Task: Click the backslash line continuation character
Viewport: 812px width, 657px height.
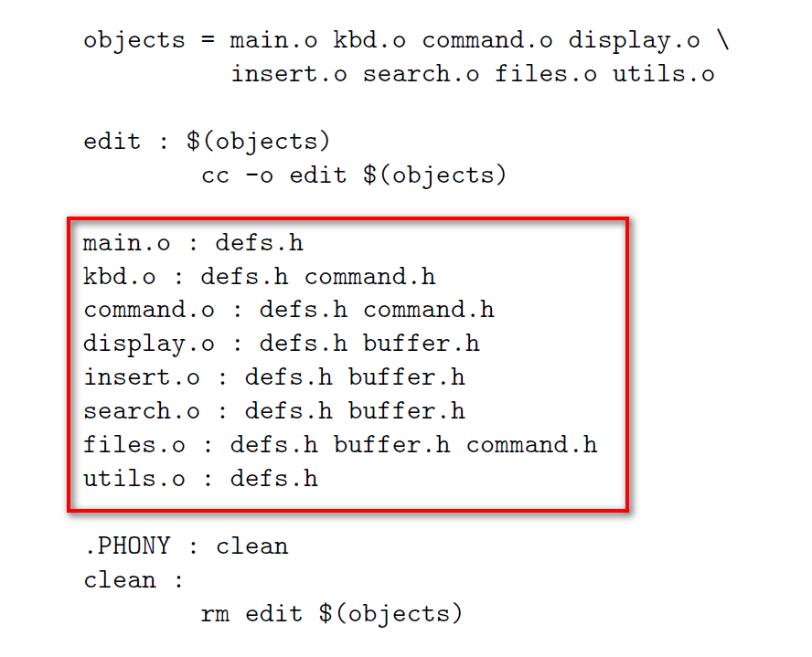Action: 723,40
